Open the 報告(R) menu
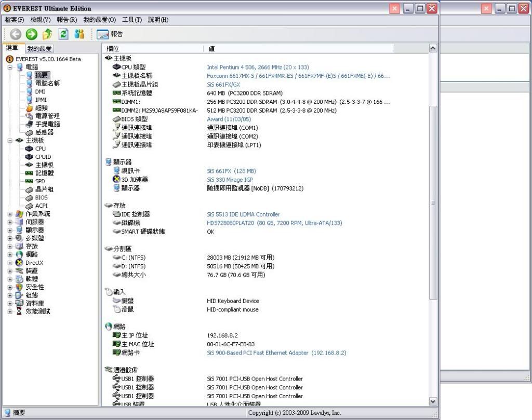 (67, 20)
